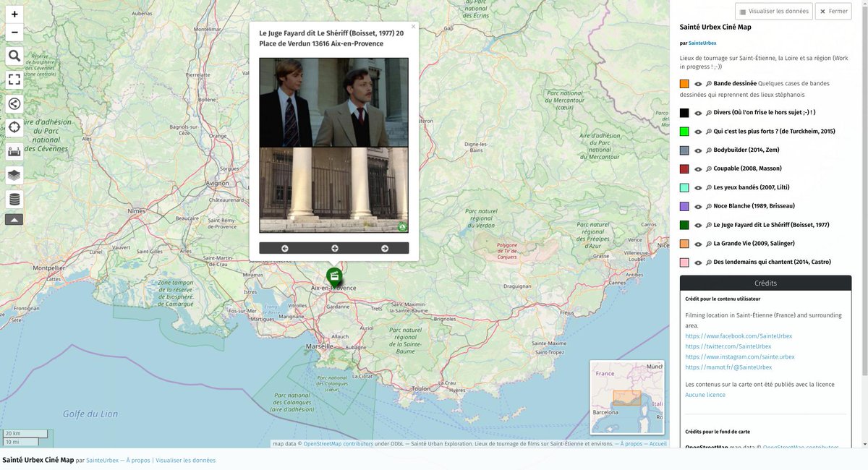Viewport: 868px width, 470px height.
Task: Zoom to this feature from popup bar
Action: (x=335, y=248)
